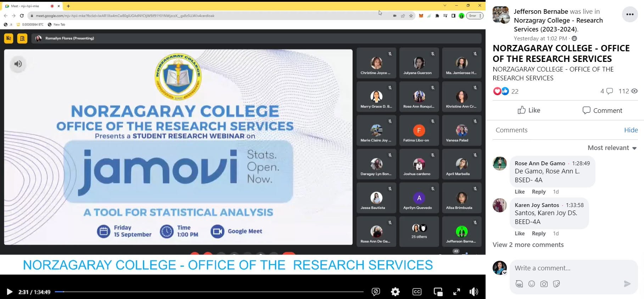Open comment profile picker avatar
The image size is (644, 299).
click(500, 268)
